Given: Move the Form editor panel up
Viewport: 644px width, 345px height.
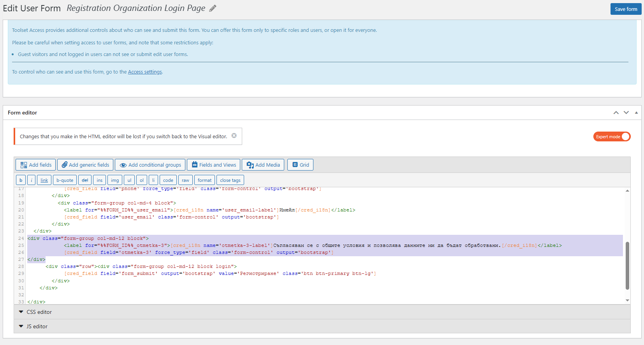Looking at the screenshot, I should pos(616,113).
